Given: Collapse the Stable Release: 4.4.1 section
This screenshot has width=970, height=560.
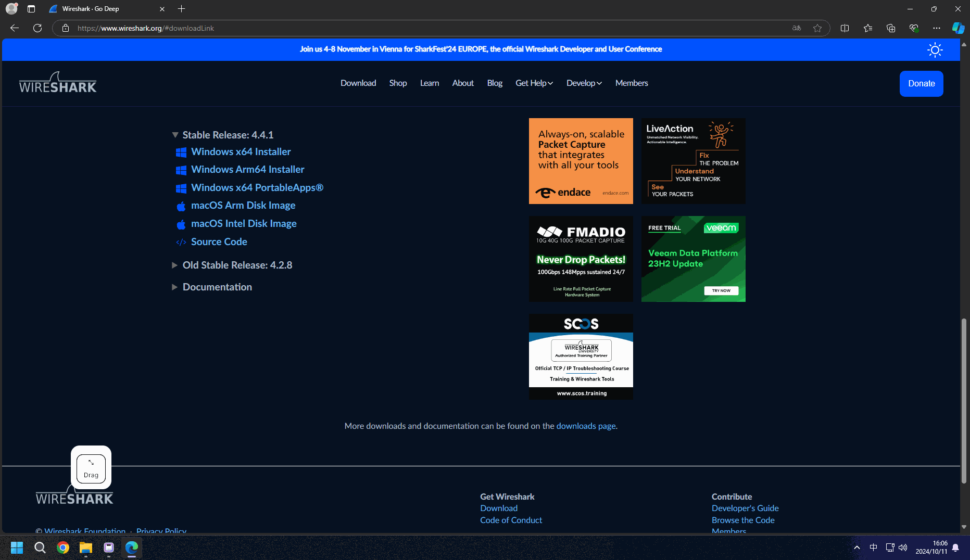Looking at the screenshot, I should [222, 135].
